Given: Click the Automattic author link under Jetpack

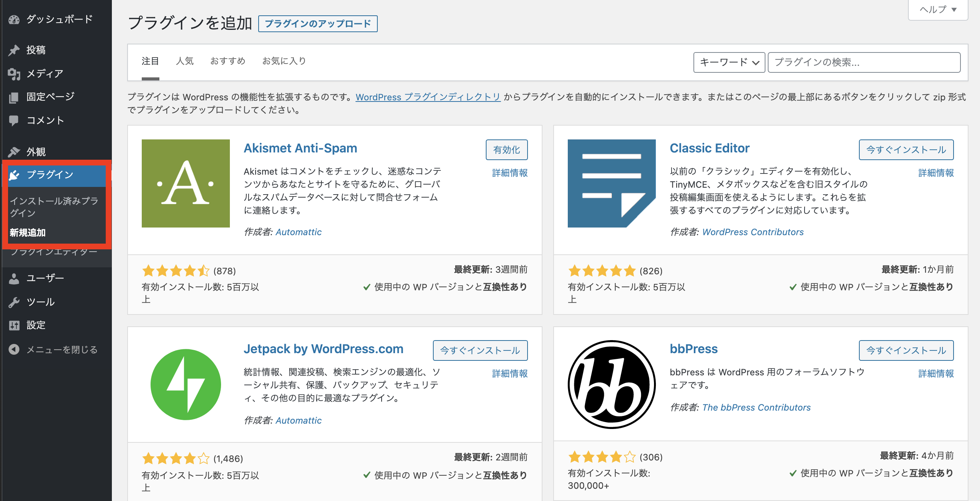Looking at the screenshot, I should [x=298, y=421].
